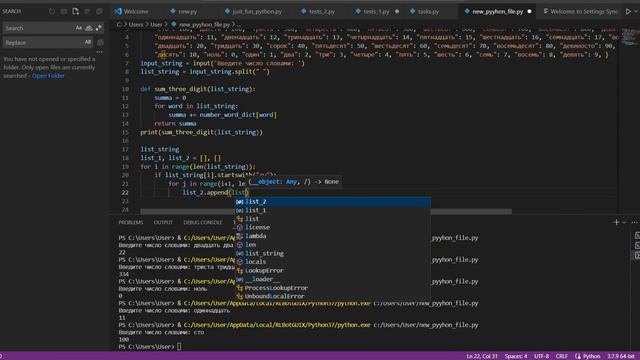The image size is (640, 360).
Task: Select first terminal instance icon
Action: (x=637, y=236)
